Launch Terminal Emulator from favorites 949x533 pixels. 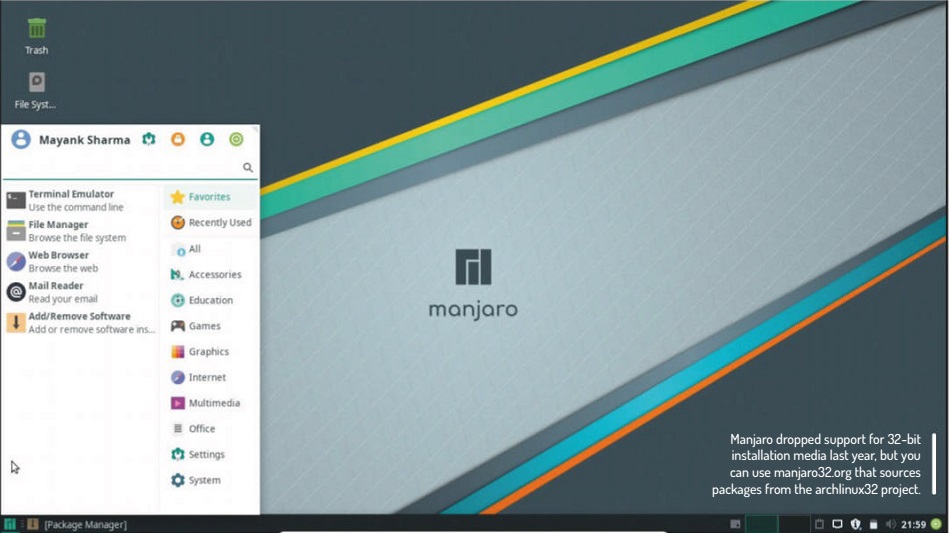click(80, 200)
